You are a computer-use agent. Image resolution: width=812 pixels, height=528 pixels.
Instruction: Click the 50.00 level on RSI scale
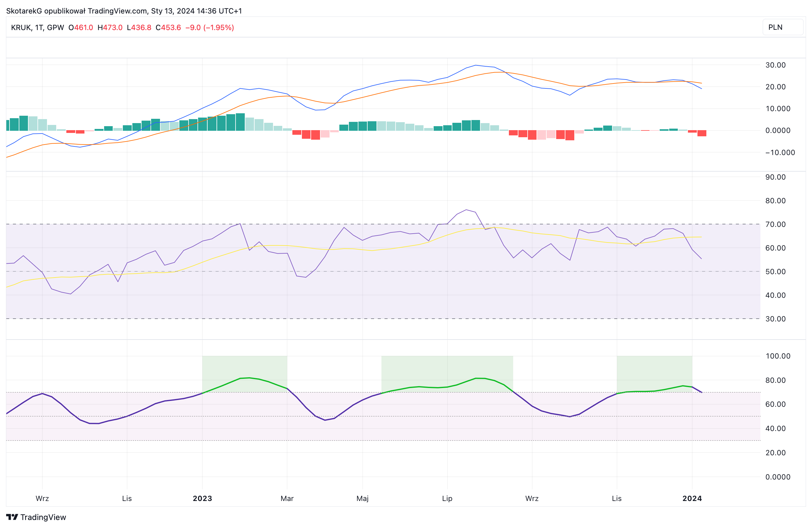pyautogui.click(x=775, y=271)
